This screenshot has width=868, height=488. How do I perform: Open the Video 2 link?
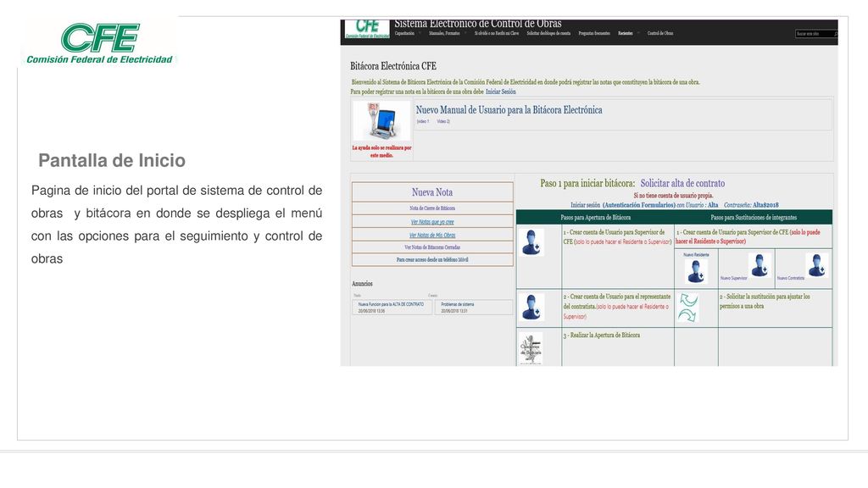click(443, 122)
